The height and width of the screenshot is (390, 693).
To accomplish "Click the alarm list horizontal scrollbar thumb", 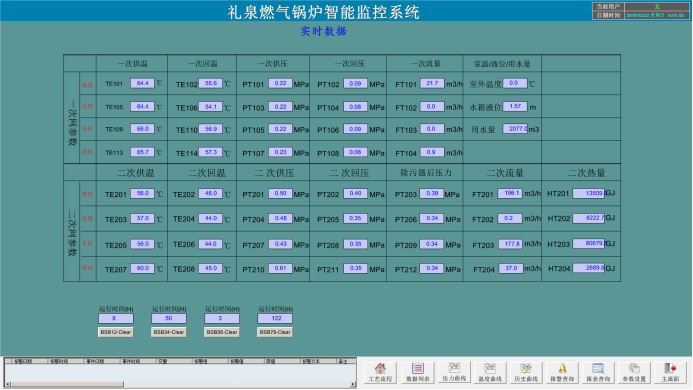I will click(67, 384).
